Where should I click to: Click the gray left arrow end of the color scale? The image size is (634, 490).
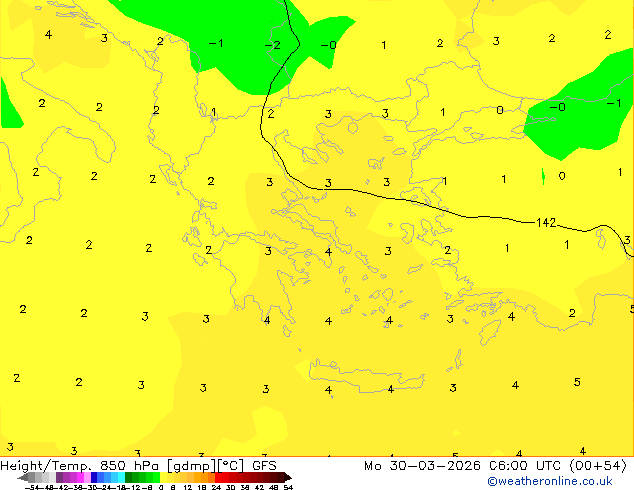[x=23, y=477]
